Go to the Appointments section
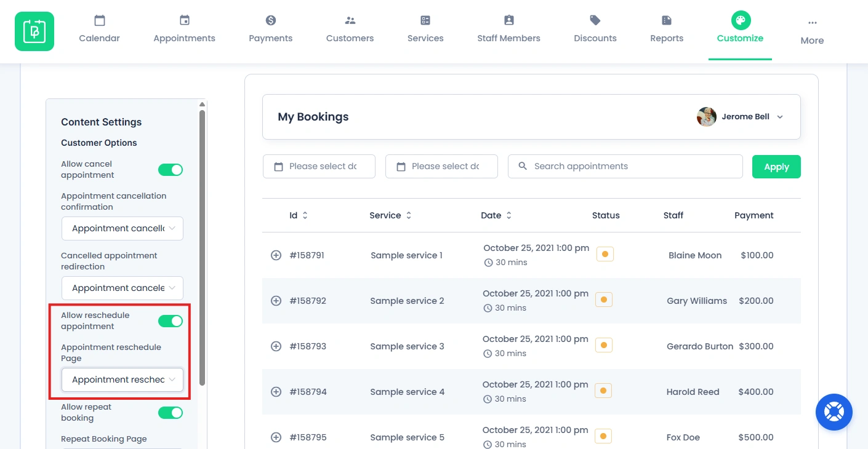 [x=185, y=30]
